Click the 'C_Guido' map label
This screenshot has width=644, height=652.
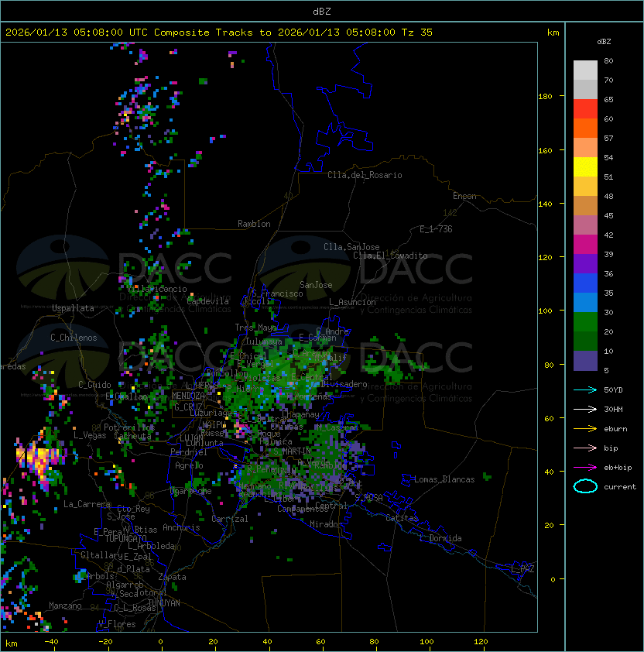pyautogui.click(x=94, y=385)
